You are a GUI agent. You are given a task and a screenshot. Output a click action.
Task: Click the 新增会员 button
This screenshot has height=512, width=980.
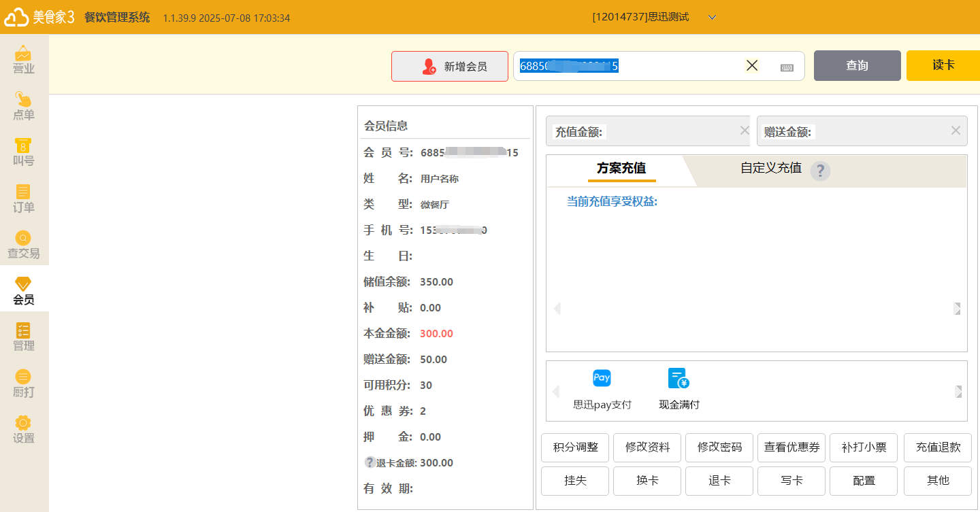450,66
